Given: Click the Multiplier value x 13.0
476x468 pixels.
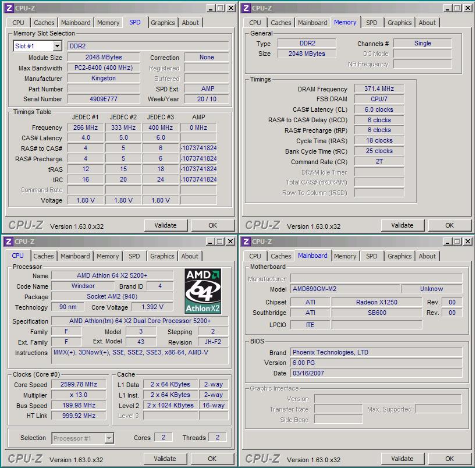Looking at the screenshot, I should click(x=79, y=395).
